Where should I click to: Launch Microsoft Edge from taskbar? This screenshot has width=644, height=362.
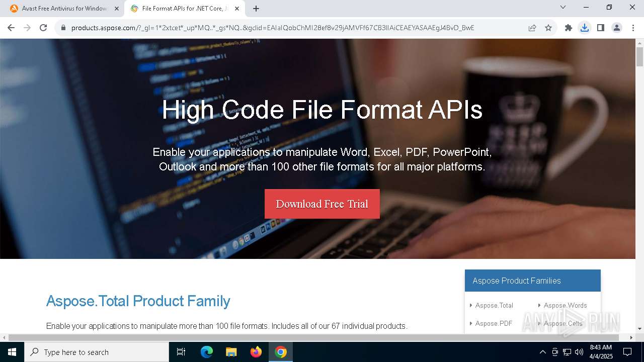point(207,352)
